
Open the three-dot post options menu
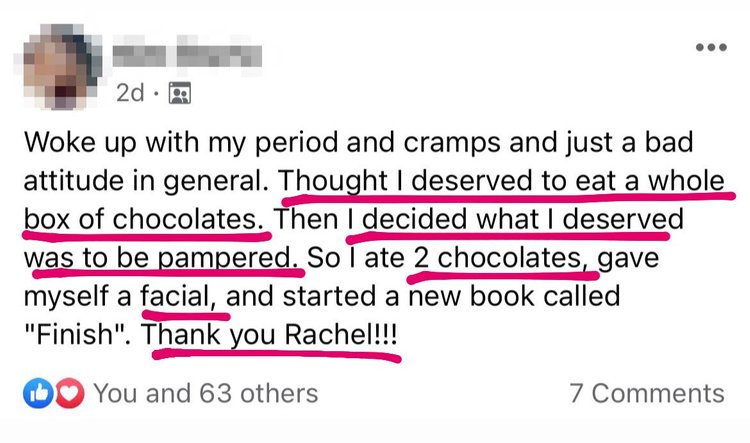coord(710,47)
